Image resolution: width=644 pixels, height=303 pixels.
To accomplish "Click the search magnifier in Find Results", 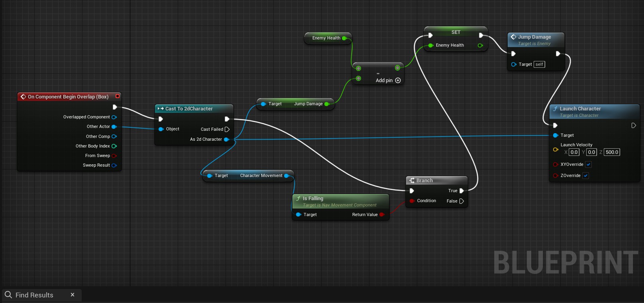I will [8, 295].
